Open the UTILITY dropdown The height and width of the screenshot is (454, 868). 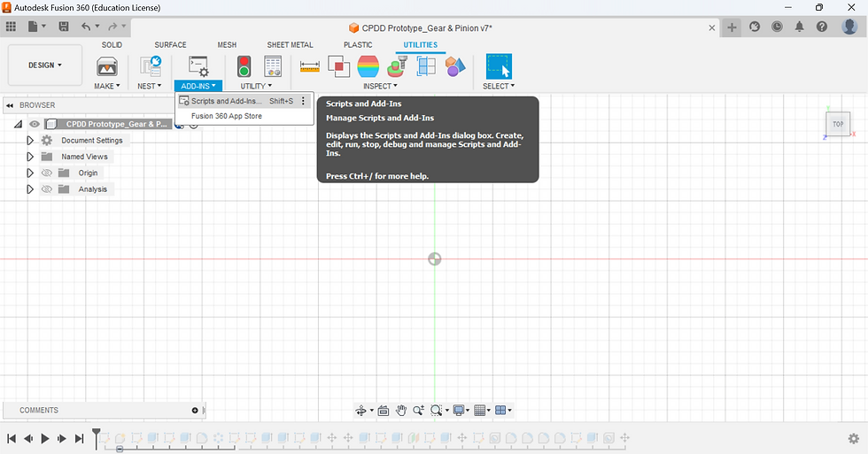(256, 86)
